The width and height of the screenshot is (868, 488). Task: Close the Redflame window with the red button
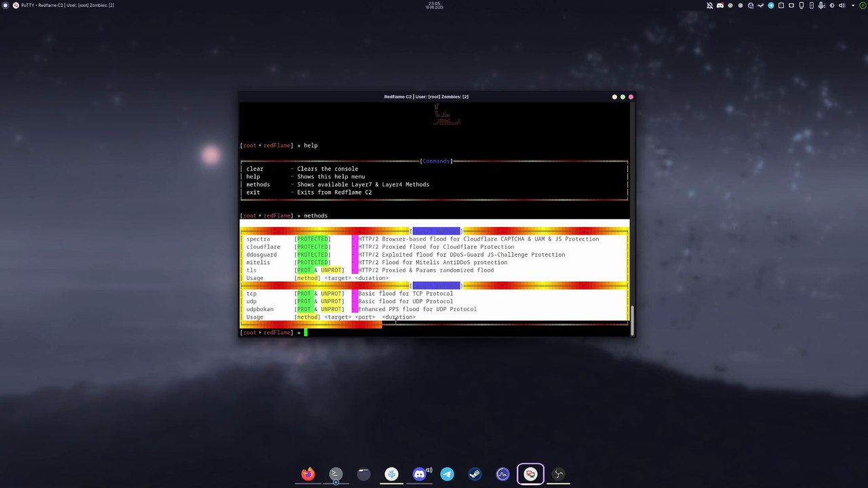631,97
